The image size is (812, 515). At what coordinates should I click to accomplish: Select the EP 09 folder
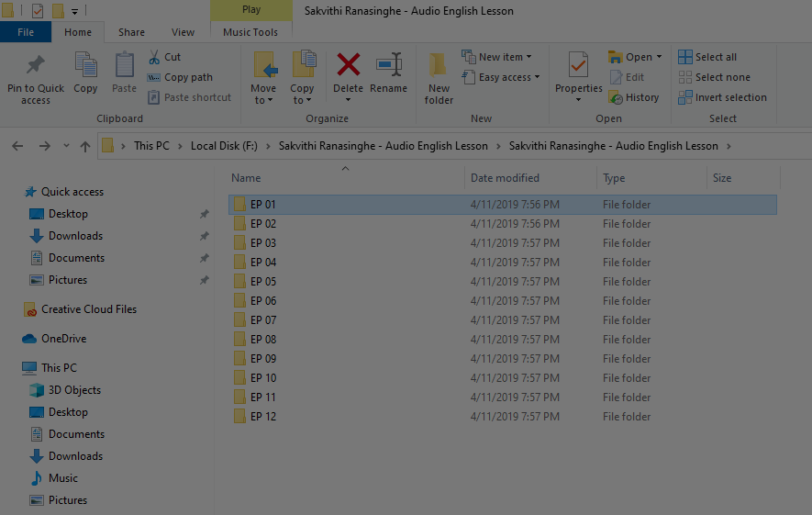click(x=502, y=359)
